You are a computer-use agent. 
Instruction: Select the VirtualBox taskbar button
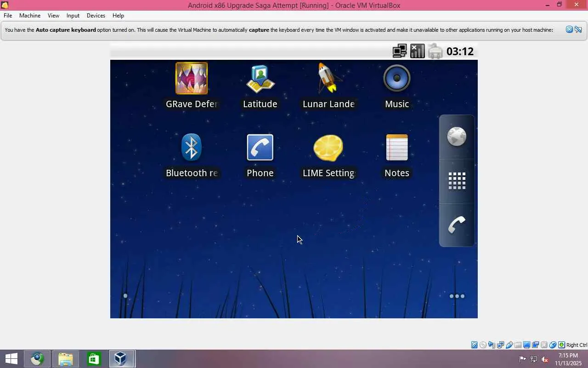pos(122,359)
